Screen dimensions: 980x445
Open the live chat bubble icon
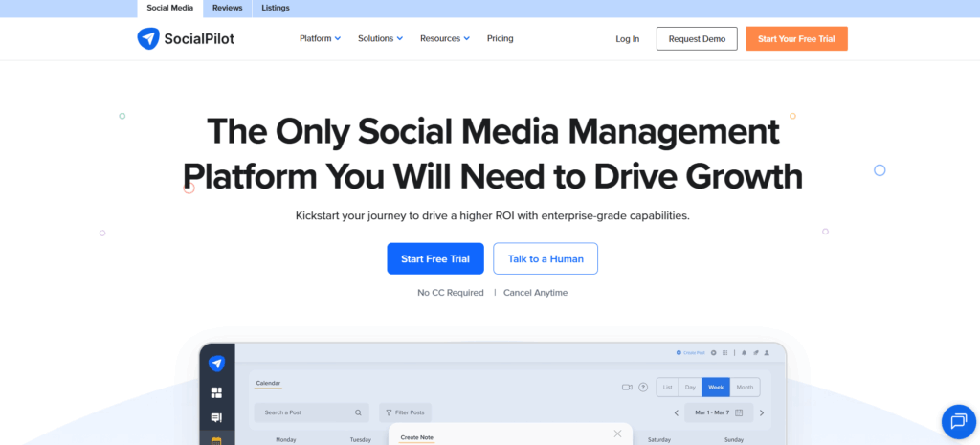(959, 421)
